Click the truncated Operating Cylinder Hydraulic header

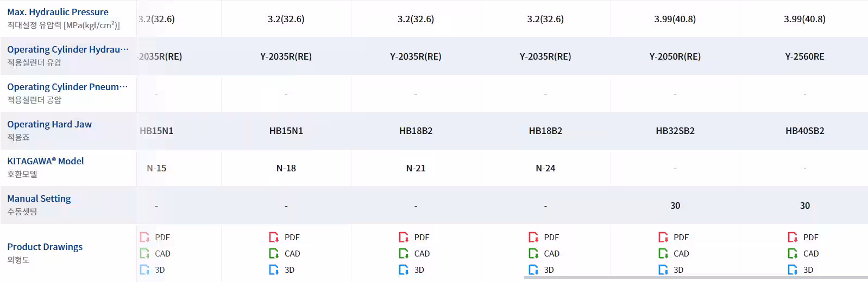coord(68,49)
